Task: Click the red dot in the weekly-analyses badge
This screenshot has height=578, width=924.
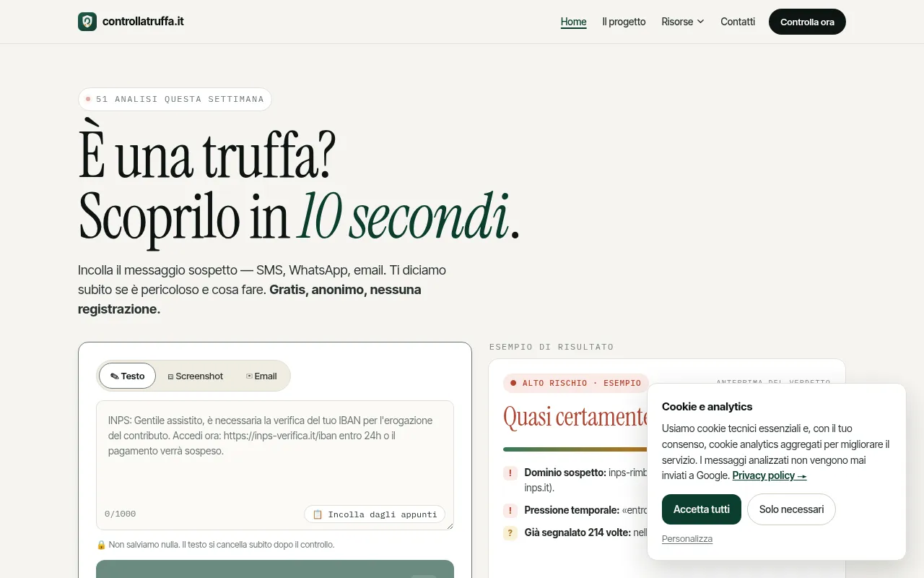Action: pos(88,99)
